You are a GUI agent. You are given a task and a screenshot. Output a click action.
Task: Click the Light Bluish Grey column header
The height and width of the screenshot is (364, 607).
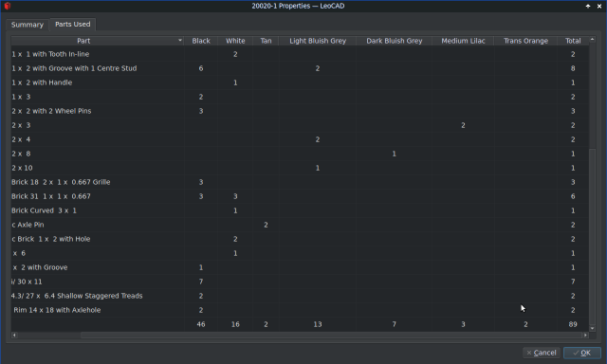point(318,41)
